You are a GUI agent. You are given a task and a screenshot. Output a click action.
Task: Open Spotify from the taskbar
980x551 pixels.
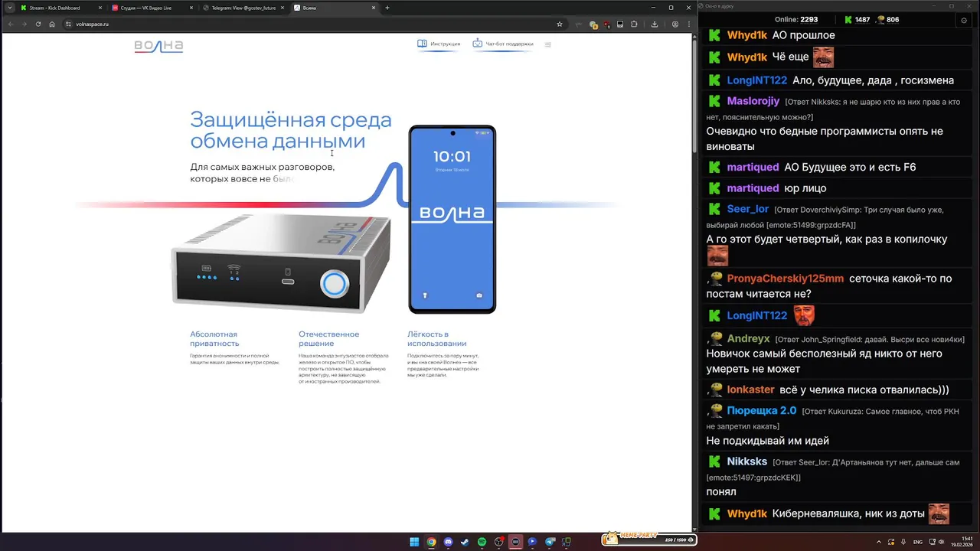(482, 542)
